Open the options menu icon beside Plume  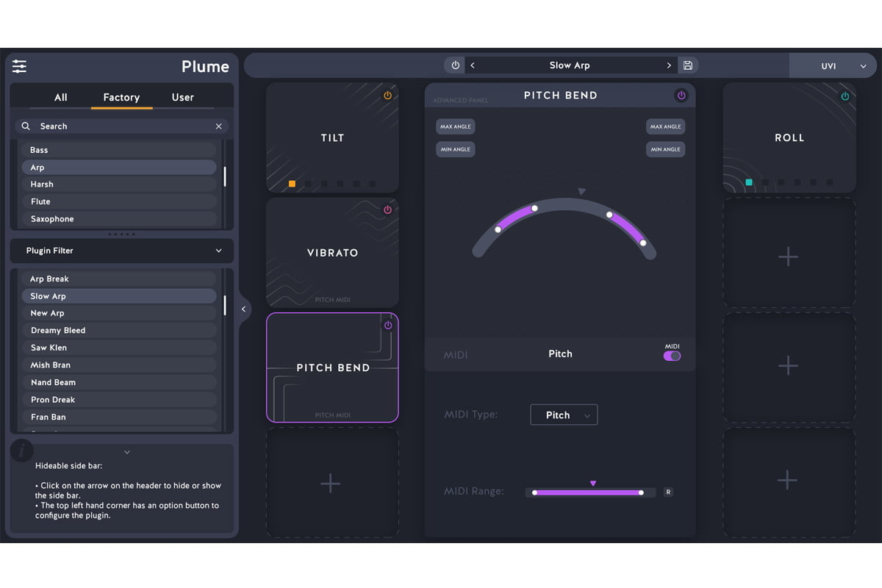(x=19, y=66)
